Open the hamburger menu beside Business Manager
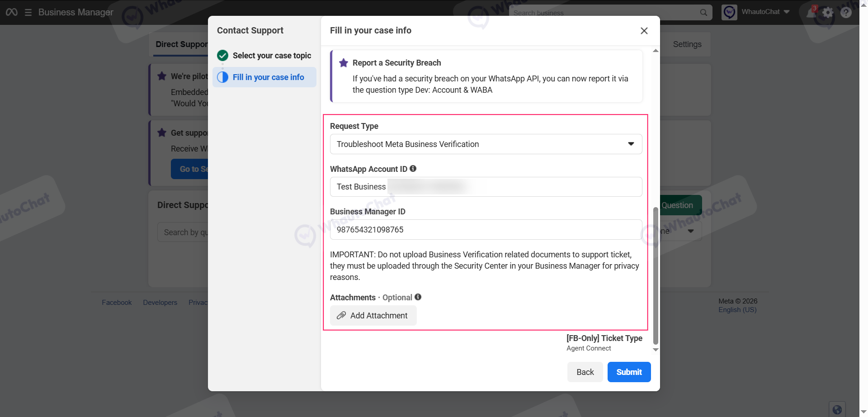The image size is (868, 417). 28,12
